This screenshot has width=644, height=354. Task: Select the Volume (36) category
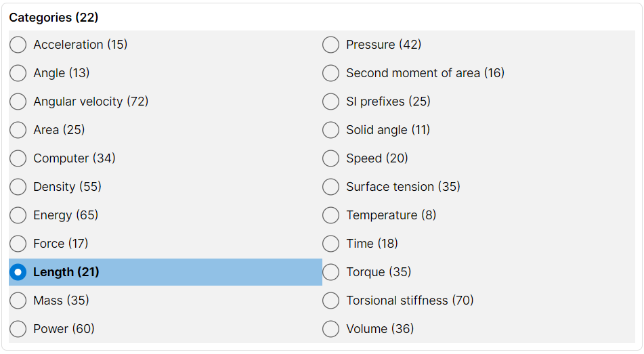point(330,329)
